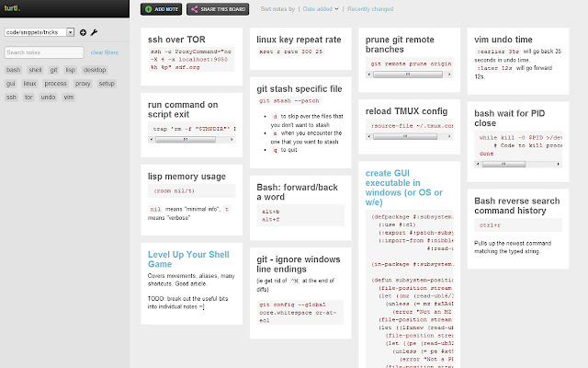
Task: Open board settings wrench icon
Action: click(94, 32)
